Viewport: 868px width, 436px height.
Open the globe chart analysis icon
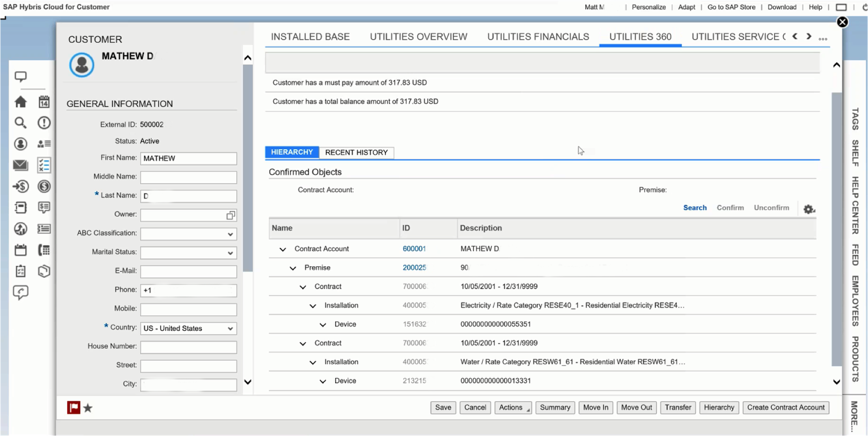[x=21, y=229]
